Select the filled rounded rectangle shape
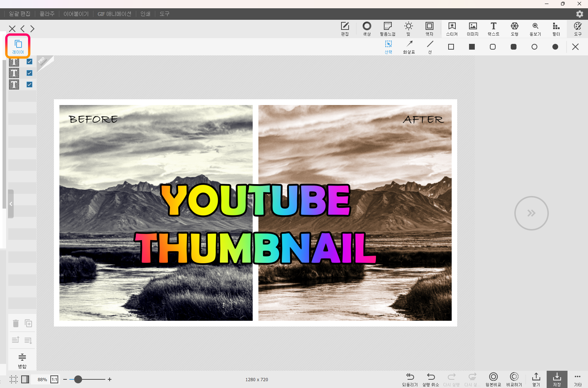 pyautogui.click(x=514, y=47)
